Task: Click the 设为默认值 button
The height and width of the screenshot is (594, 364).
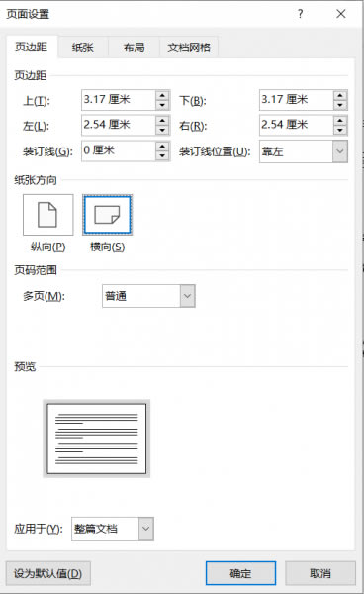Action: 48,573
